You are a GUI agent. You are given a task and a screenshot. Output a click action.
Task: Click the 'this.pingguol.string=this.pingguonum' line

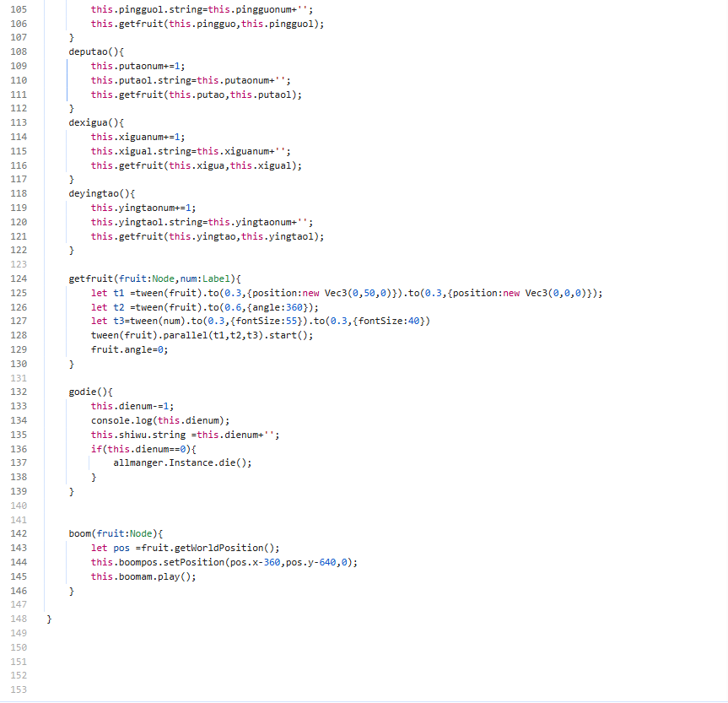pos(202,10)
